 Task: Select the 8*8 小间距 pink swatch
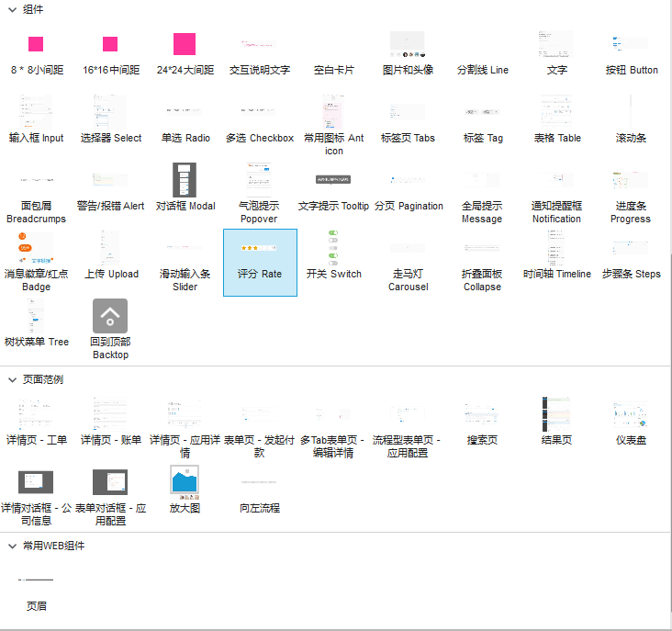click(36, 44)
